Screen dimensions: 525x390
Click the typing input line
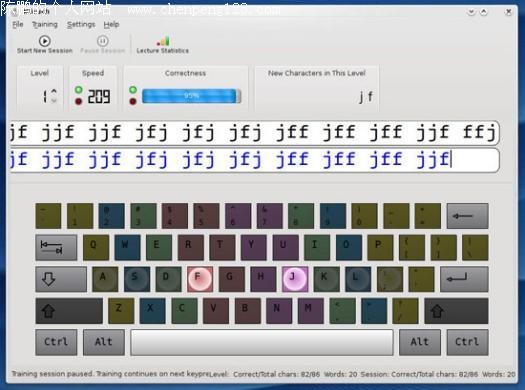click(x=254, y=160)
